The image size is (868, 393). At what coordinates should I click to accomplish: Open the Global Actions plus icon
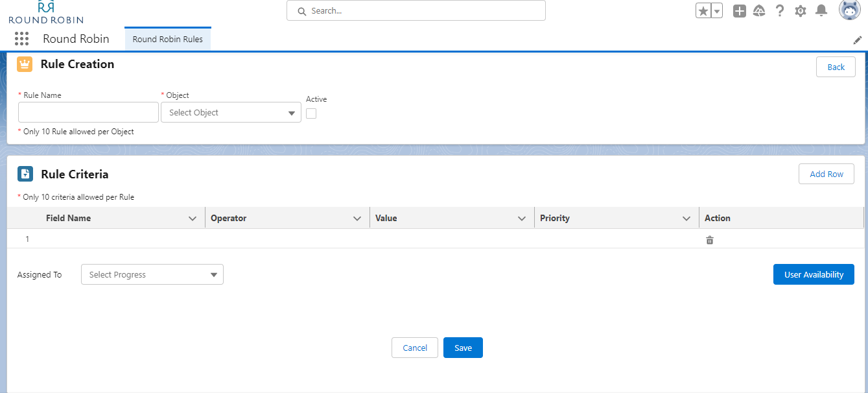[x=740, y=11]
